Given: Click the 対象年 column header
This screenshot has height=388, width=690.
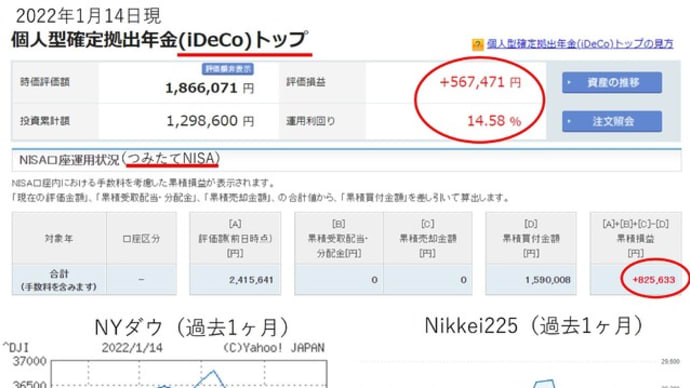Looking at the screenshot, I should pyautogui.click(x=59, y=238).
